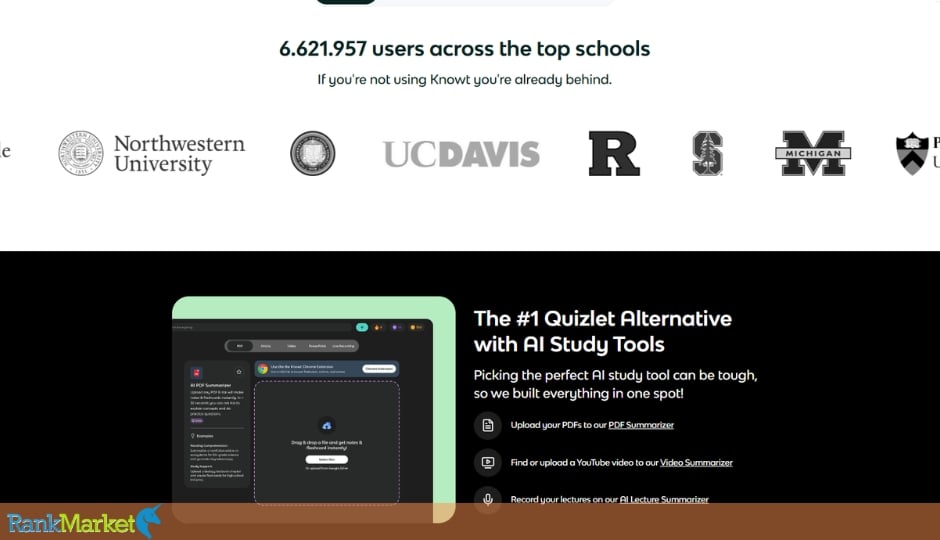Viewport: 940px width, 540px height.
Task: Click the Northwestern University name text
Action: [x=180, y=153]
